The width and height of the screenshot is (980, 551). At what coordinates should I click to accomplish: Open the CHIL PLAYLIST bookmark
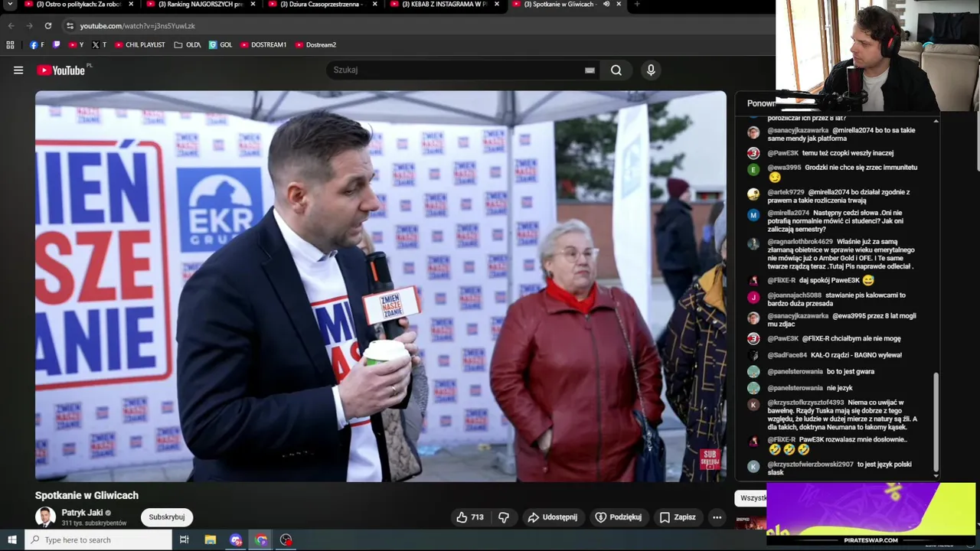pos(139,45)
